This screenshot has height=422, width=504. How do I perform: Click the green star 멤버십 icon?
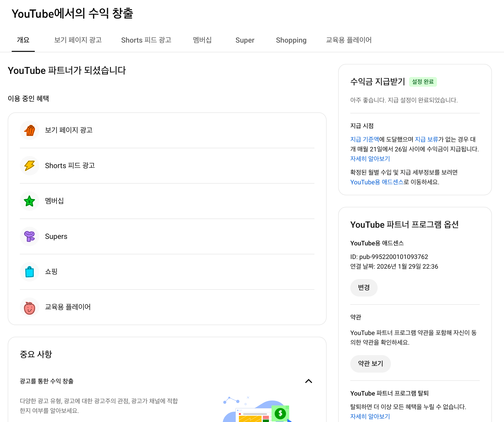pos(30,201)
